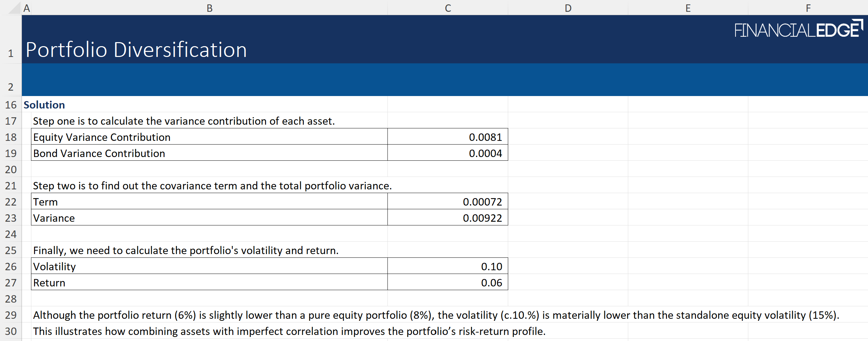Select row 23 header
The width and height of the screenshot is (868, 341).
click(11, 218)
